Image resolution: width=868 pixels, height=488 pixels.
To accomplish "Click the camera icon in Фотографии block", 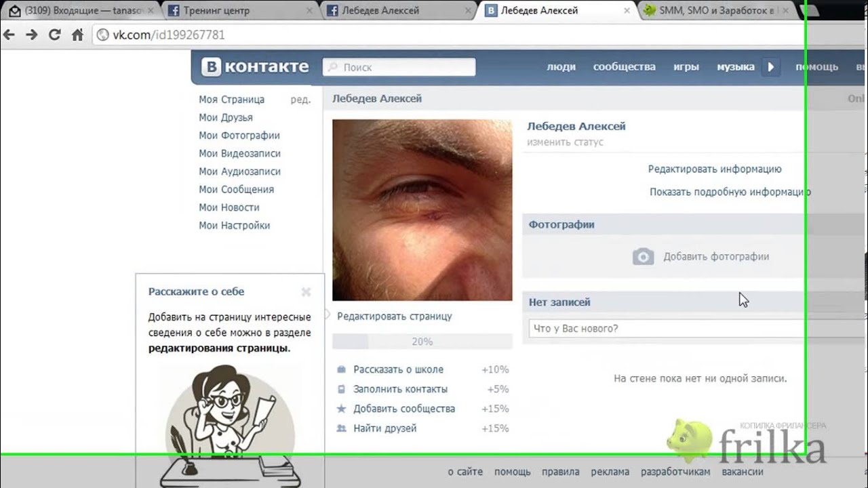I will click(643, 256).
